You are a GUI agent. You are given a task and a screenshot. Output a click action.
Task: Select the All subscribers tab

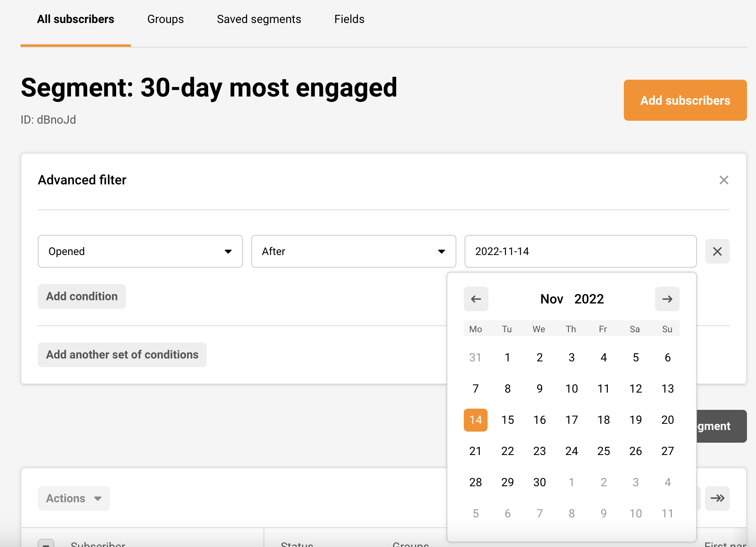[76, 19]
